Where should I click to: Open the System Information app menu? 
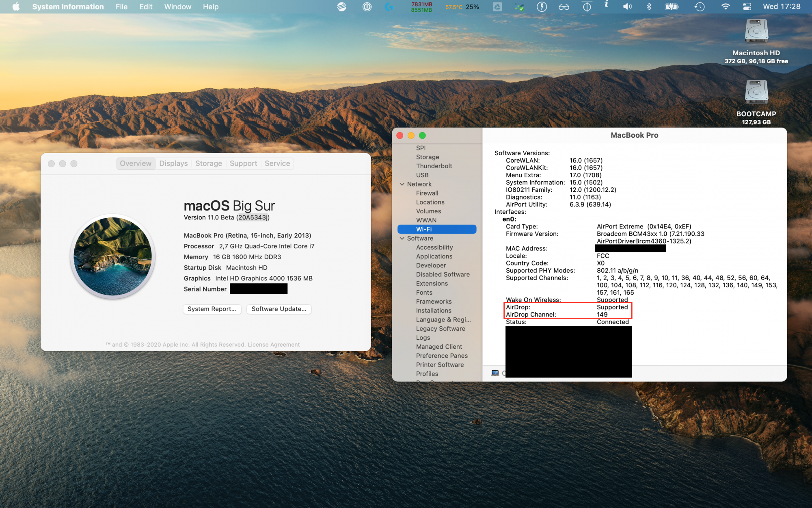(x=68, y=7)
